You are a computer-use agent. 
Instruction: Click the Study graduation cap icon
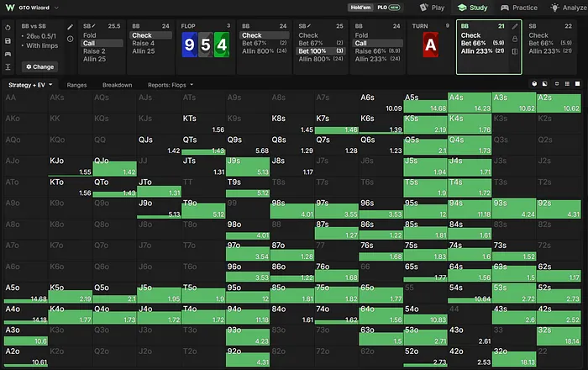tap(462, 8)
